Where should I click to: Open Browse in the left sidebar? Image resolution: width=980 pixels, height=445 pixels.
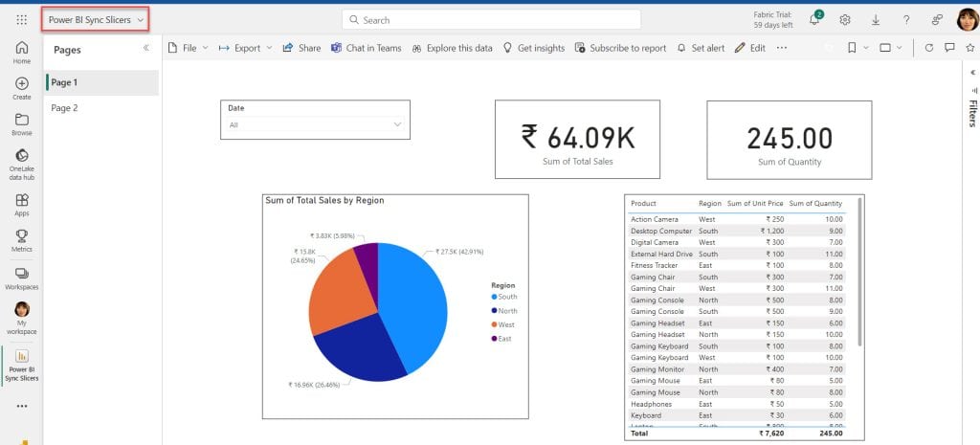point(22,124)
